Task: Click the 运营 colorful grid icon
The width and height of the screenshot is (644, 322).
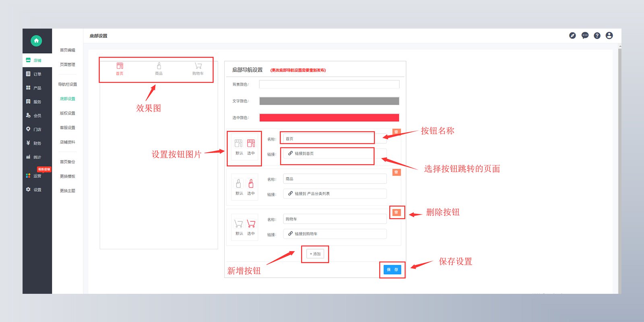Action: [28, 176]
